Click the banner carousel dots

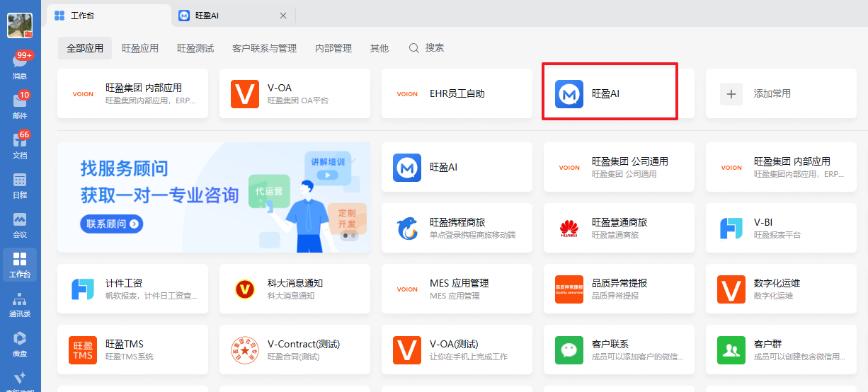349,236
